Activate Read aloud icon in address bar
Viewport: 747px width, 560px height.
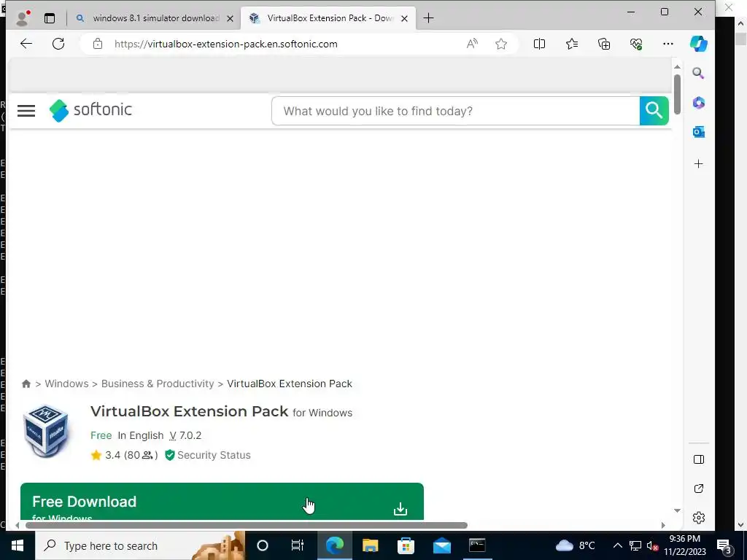(472, 44)
